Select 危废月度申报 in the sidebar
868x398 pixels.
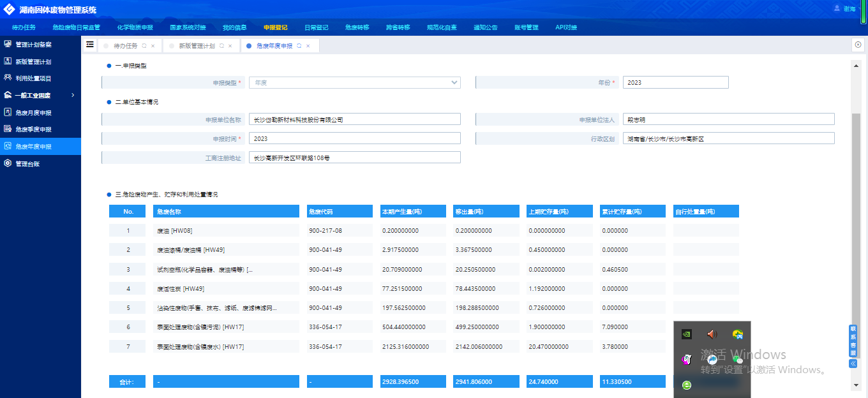(33, 112)
